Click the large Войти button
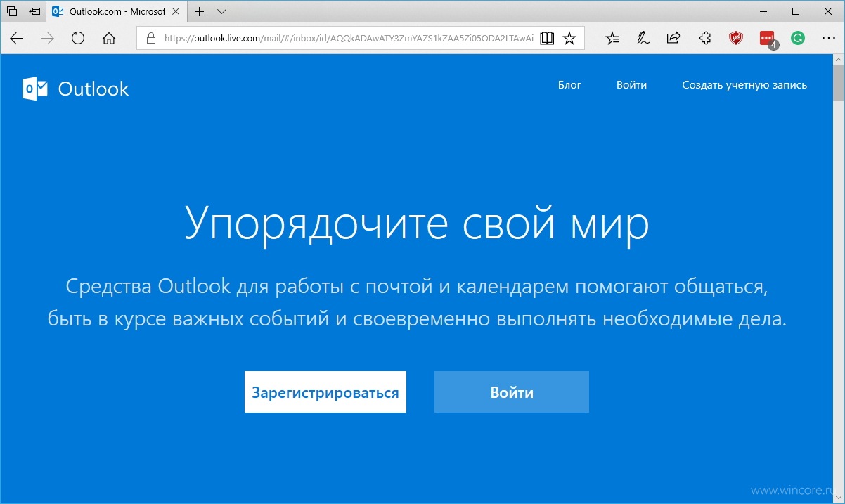 click(512, 392)
